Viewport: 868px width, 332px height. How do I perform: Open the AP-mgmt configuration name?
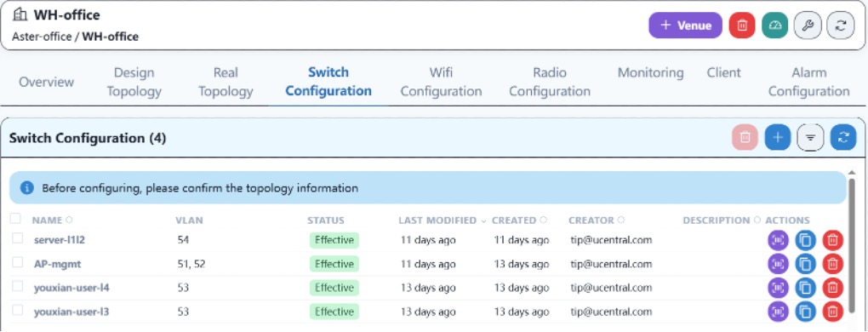(x=58, y=264)
